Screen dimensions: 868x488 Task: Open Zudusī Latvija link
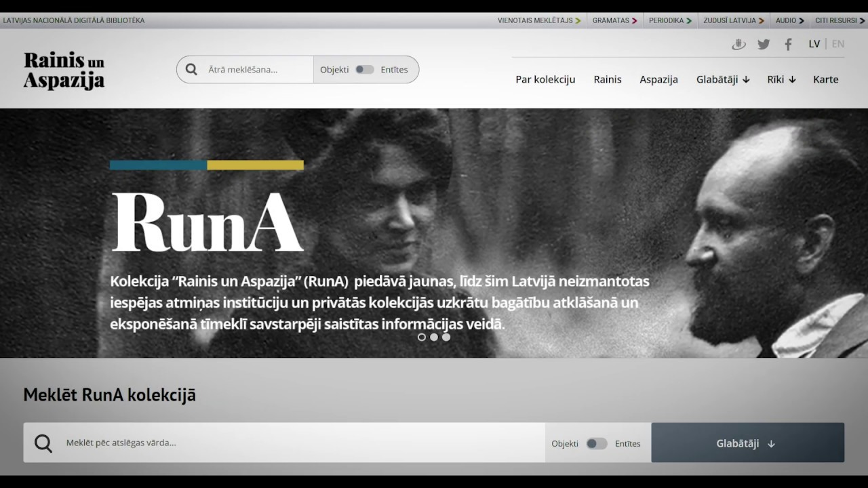point(734,20)
